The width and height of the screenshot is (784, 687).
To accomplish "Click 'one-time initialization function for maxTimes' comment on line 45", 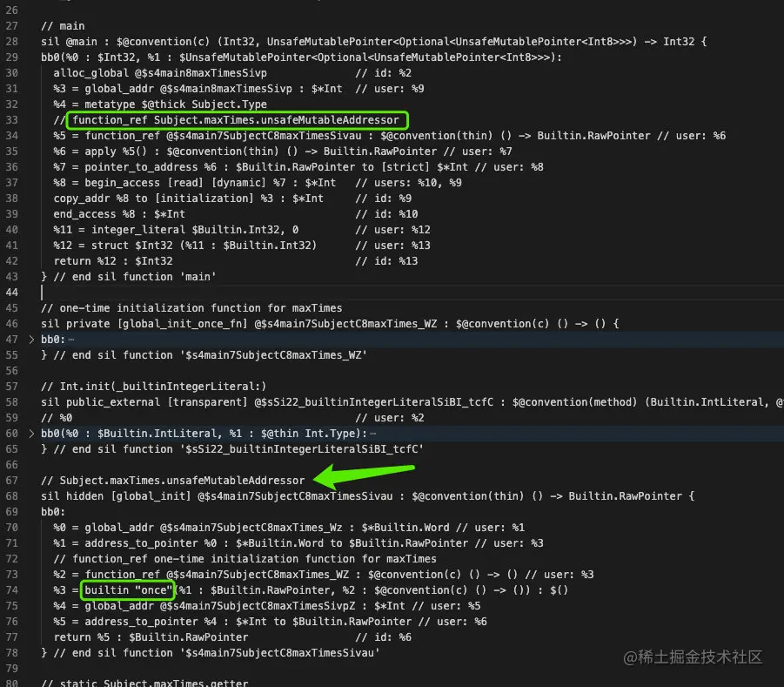I will pos(201,308).
